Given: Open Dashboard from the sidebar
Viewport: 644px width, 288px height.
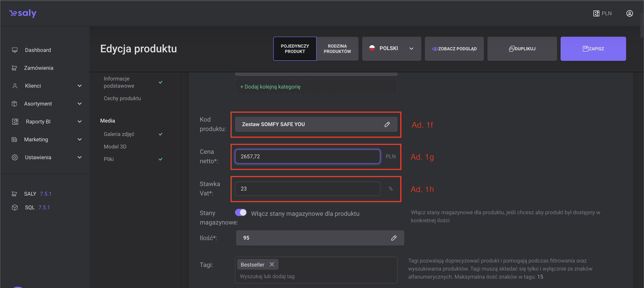Looking at the screenshot, I should point(38,50).
